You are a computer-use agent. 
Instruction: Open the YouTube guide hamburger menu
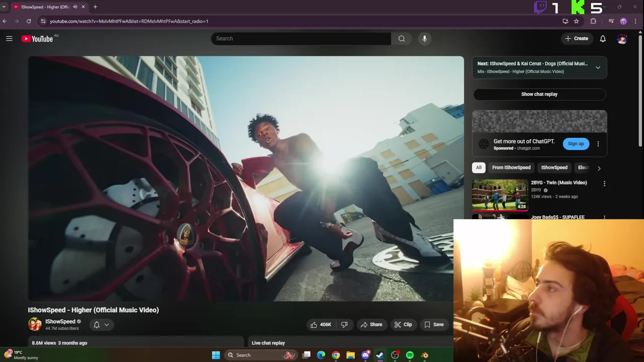[x=9, y=39]
